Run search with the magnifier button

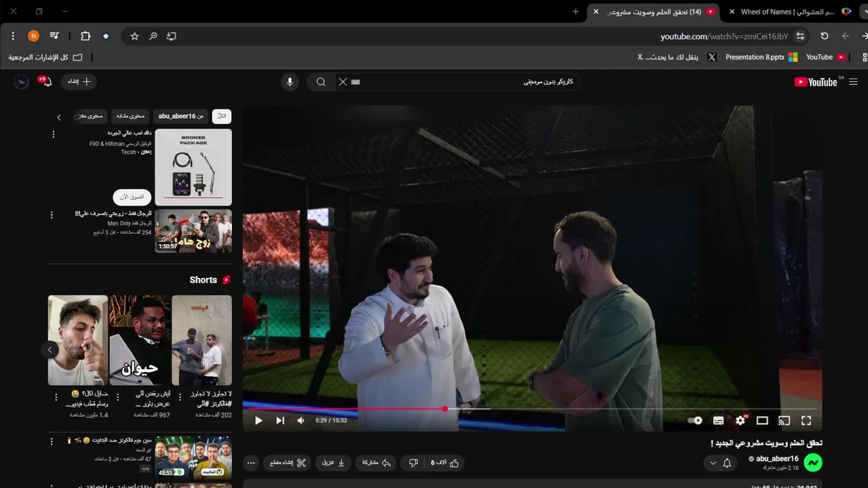click(321, 82)
